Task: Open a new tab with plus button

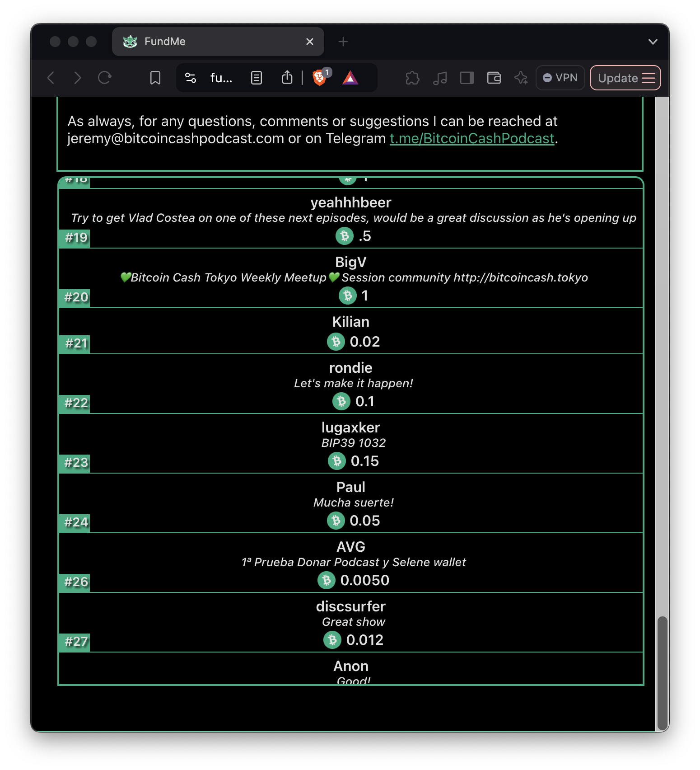Action: (x=343, y=42)
